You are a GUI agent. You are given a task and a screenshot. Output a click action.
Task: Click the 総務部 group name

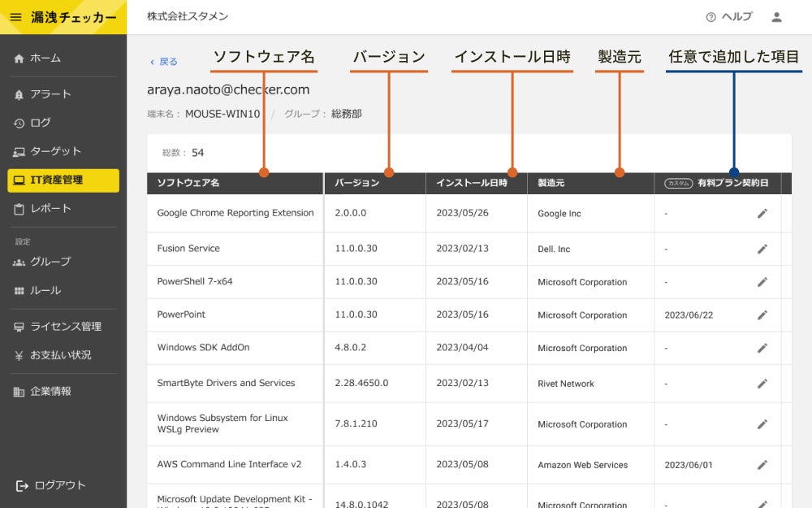347,114
